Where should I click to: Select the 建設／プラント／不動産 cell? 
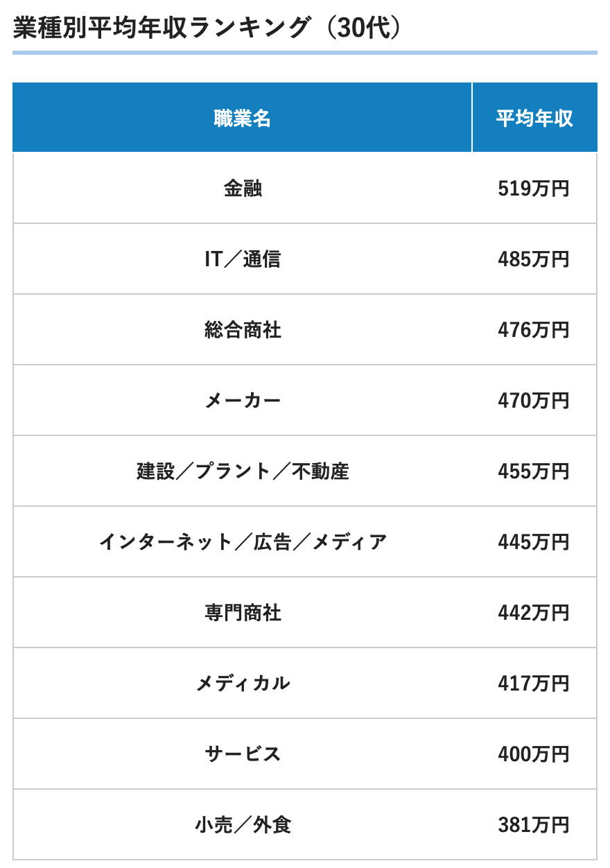(242, 471)
